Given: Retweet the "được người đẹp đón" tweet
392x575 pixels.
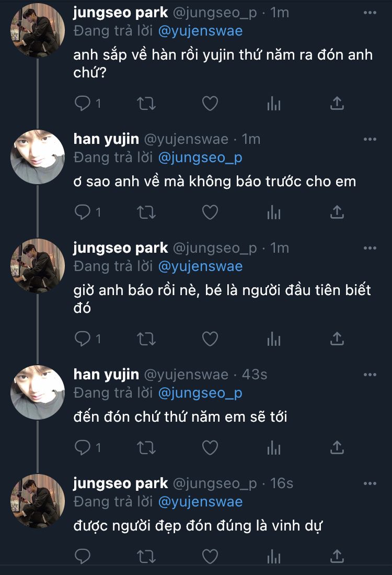Looking at the screenshot, I should coord(146,556).
